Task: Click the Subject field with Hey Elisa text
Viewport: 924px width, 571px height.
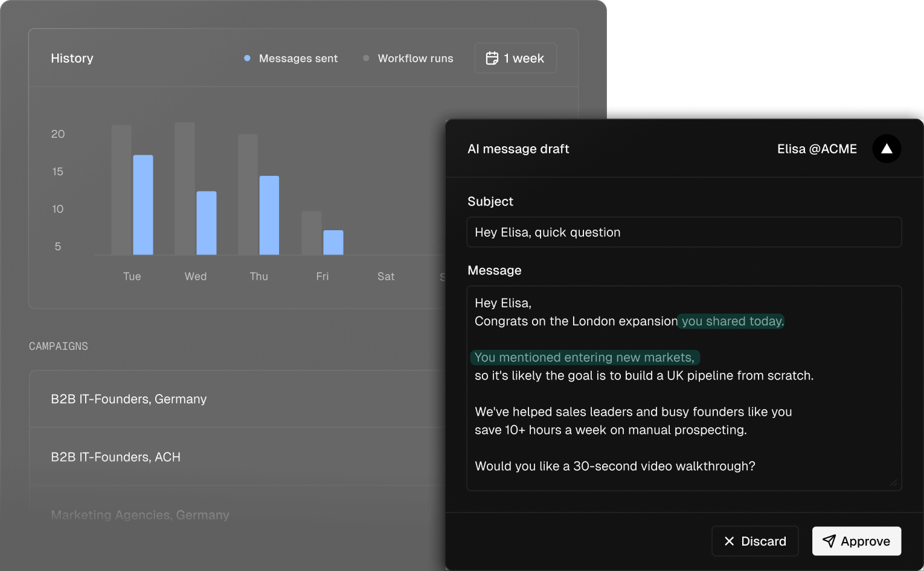Action: 684,232
